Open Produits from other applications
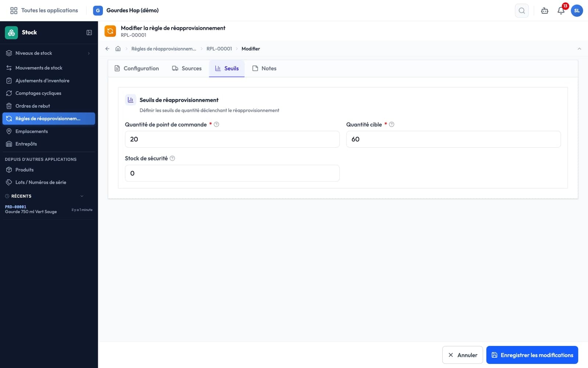This screenshot has width=588, height=368. [x=49, y=170]
